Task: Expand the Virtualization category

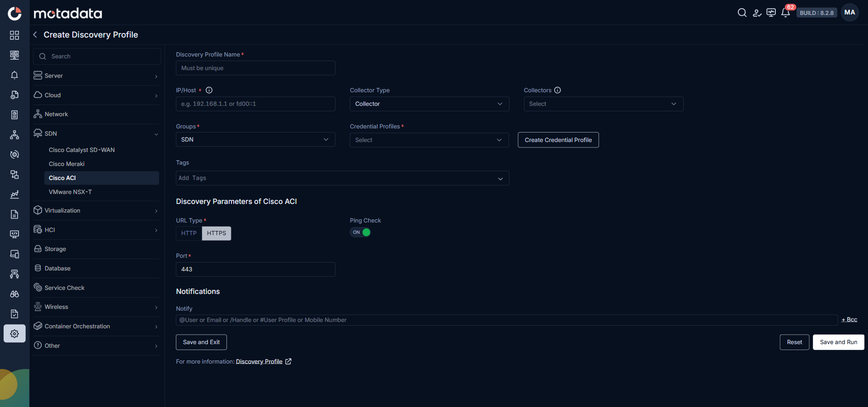Action: (96, 211)
